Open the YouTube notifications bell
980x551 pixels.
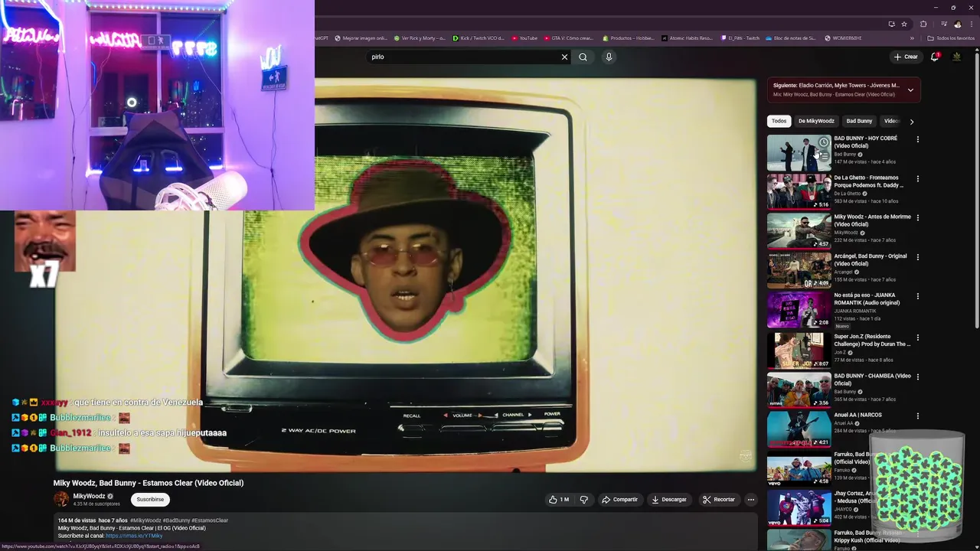coord(934,57)
